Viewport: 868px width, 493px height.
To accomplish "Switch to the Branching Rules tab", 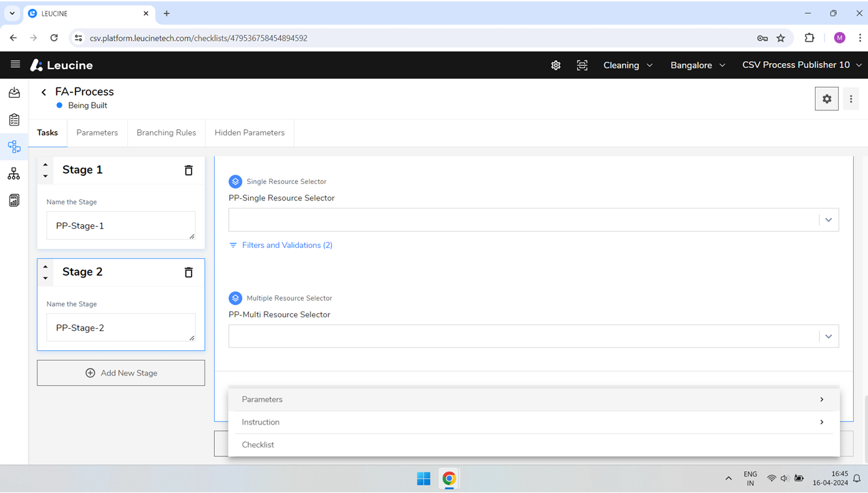I will tap(166, 132).
